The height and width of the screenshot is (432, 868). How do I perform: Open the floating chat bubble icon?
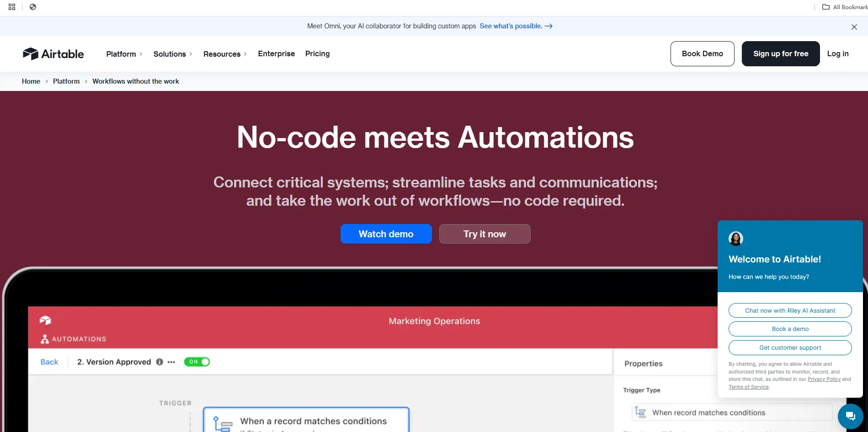tap(850, 416)
